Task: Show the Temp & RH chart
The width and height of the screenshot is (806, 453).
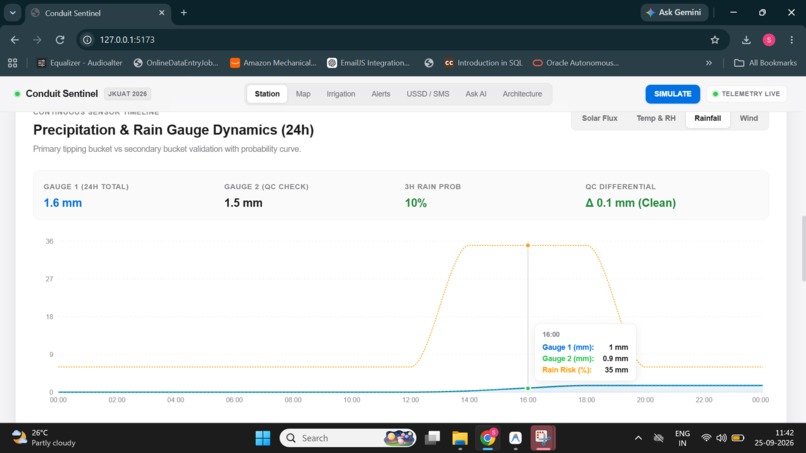Action: tap(656, 118)
